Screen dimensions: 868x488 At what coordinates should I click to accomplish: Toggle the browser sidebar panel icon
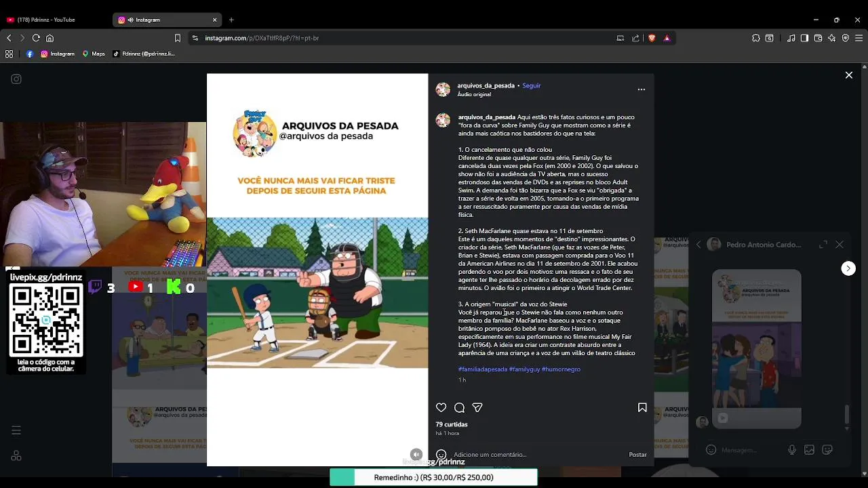coord(804,38)
